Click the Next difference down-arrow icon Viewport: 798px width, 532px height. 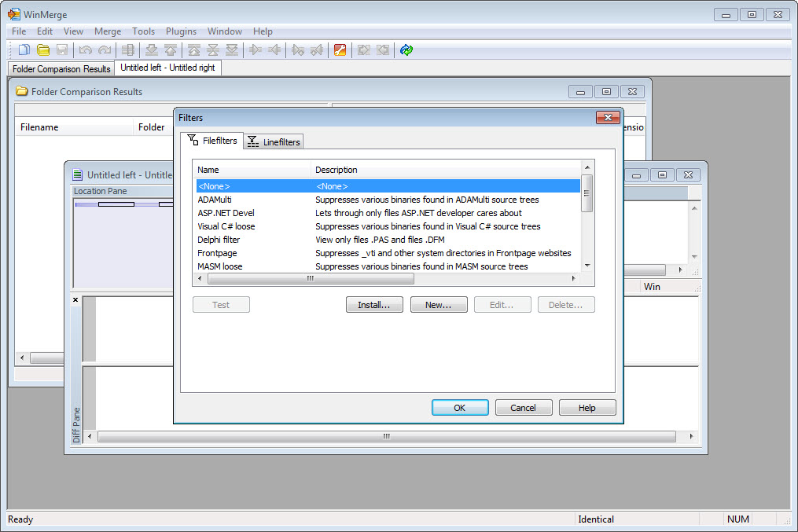pos(151,50)
